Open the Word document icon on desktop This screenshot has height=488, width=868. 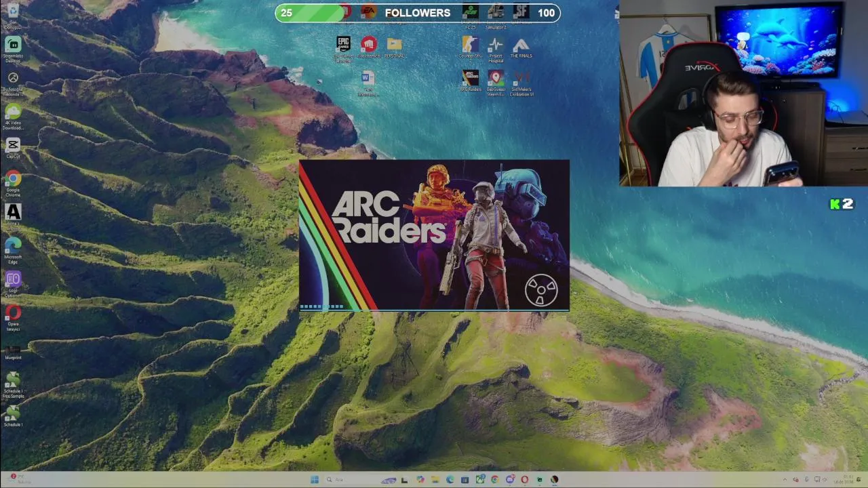(x=368, y=84)
